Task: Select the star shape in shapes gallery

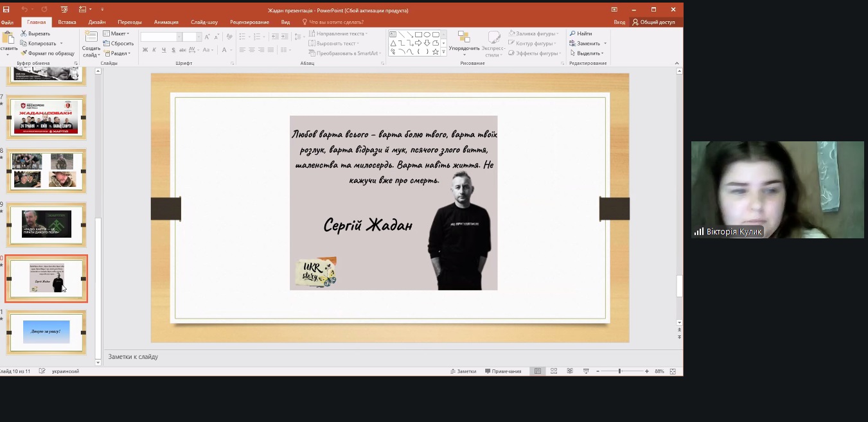Action: pyautogui.click(x=436, y=52)
